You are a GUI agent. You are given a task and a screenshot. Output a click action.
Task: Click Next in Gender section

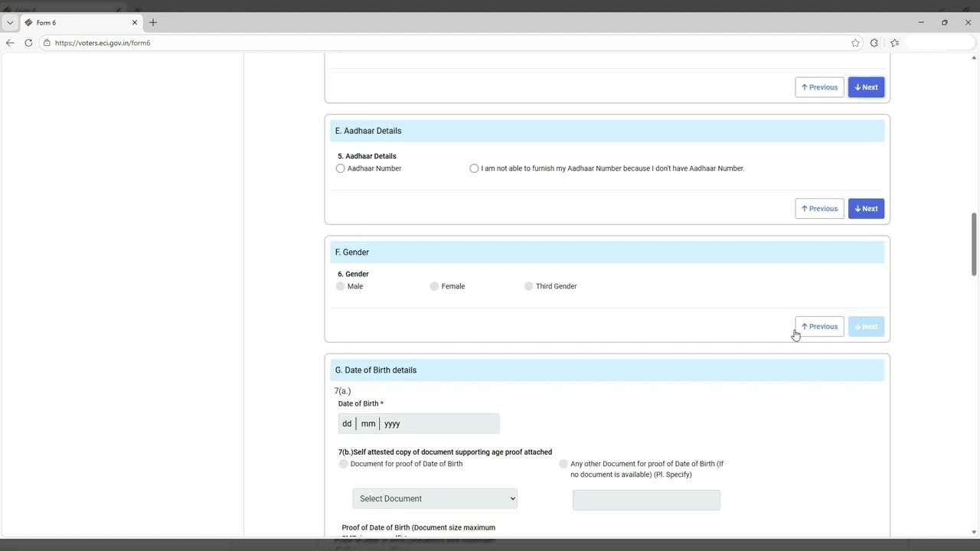(x=866, y=327)
